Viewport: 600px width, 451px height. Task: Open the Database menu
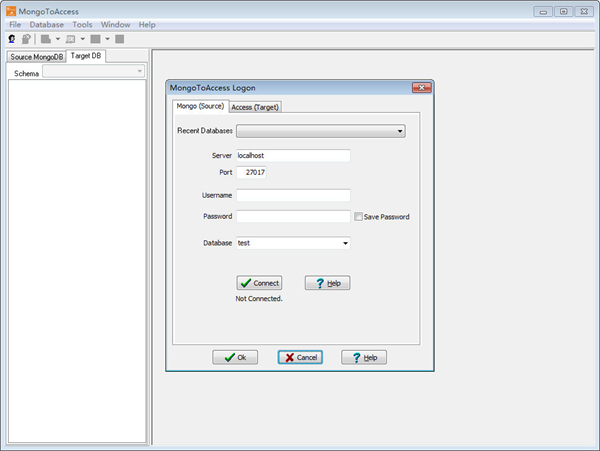47,24
